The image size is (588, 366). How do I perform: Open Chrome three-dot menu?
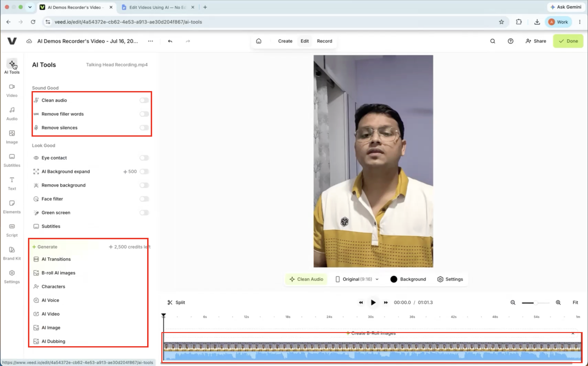(580, 22)
